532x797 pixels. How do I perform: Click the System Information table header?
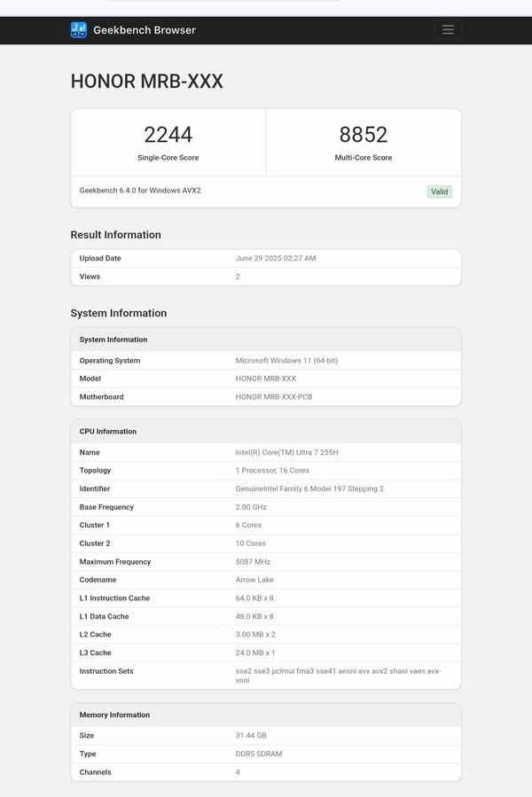click(x=113, y=340)
